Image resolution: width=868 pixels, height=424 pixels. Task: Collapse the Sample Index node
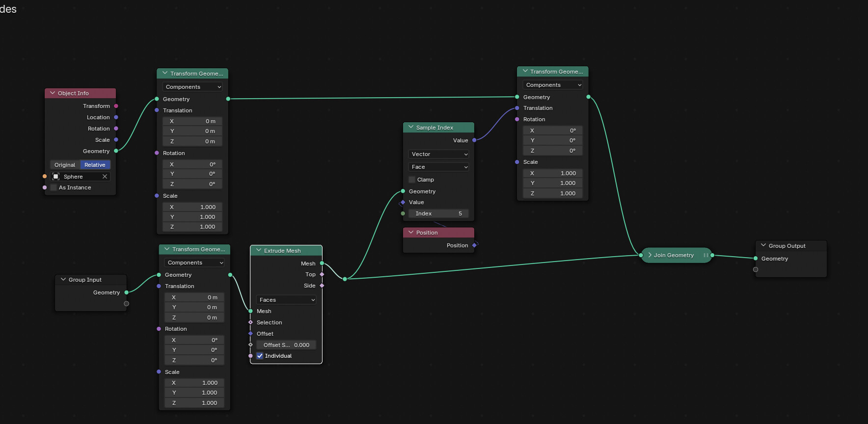(411, 127)
